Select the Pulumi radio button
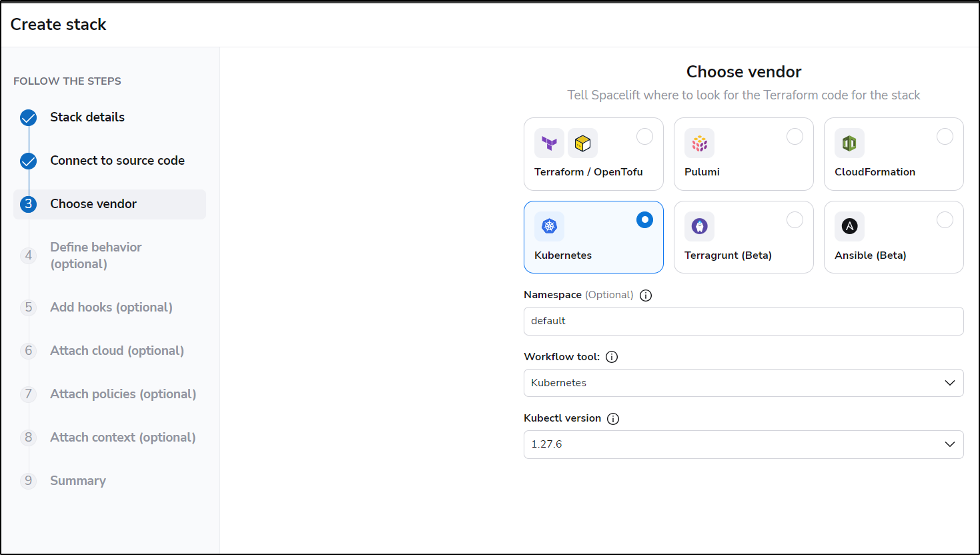This screenshot has width=980, height=555. point(795,136)
